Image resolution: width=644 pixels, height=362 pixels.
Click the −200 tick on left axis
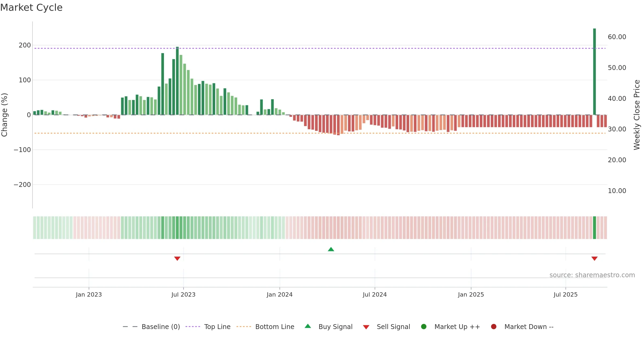[22, 184]
